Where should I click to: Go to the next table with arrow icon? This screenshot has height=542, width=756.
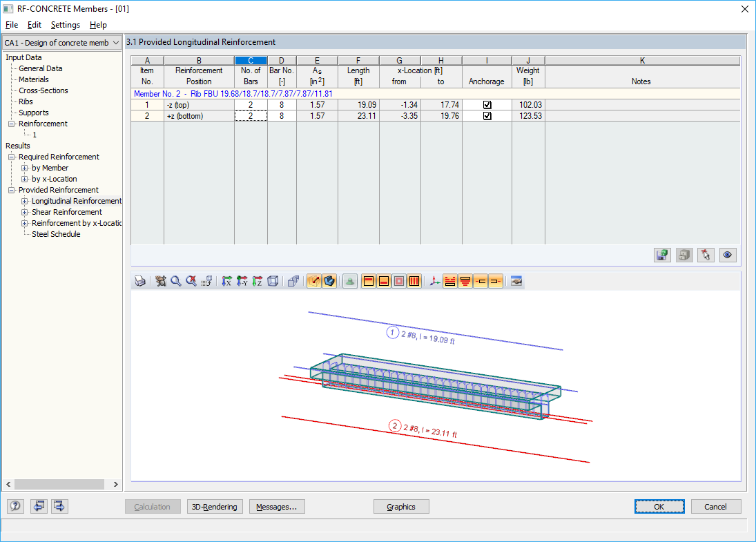point(59,506)
